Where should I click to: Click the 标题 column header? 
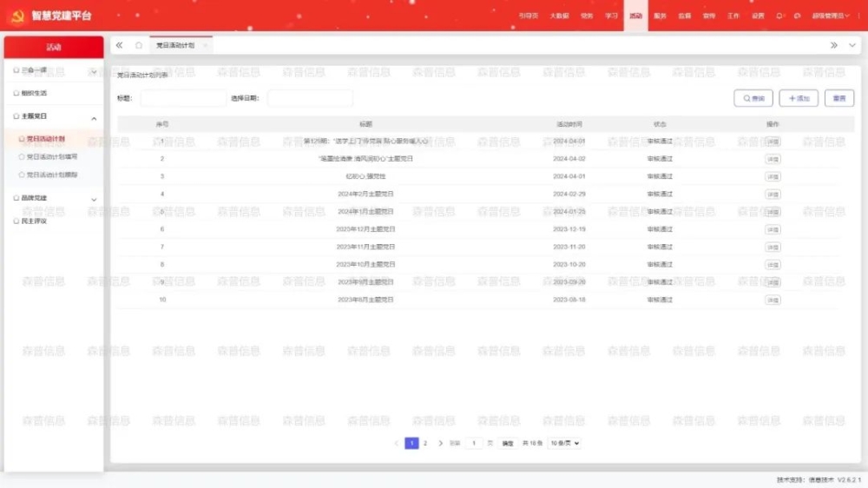(365, 124)
